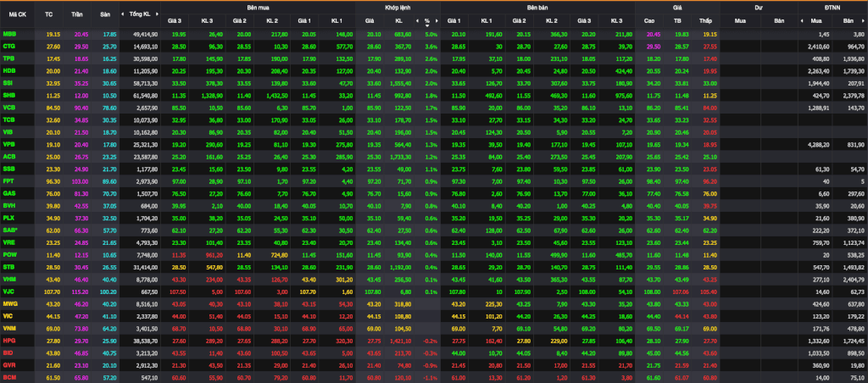Select the ACB stock symbol

click(8, 156)
